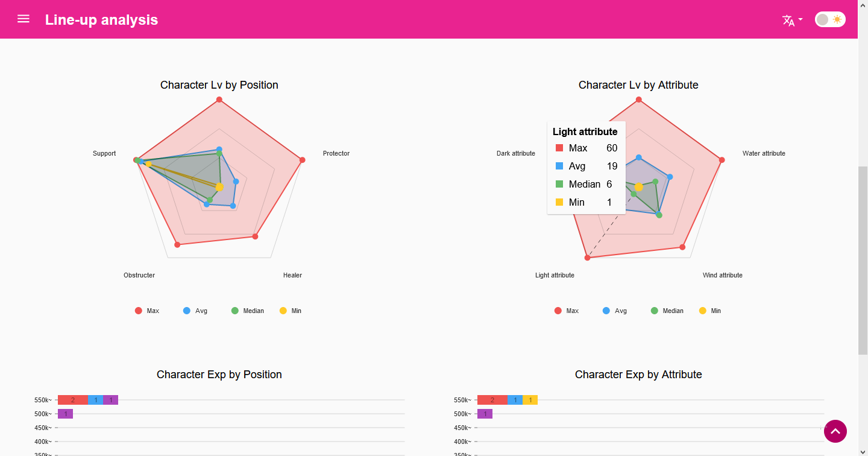
Task: Click the Protector max data point
Action: tap(302, 160)
